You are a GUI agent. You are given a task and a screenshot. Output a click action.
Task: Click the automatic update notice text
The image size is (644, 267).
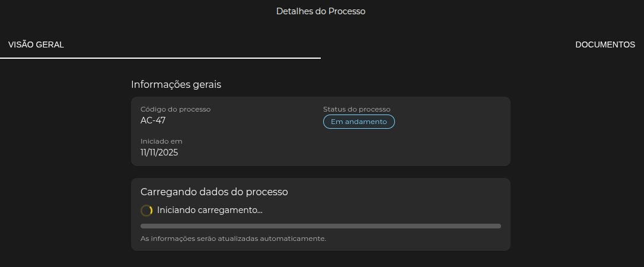[233, 239]
